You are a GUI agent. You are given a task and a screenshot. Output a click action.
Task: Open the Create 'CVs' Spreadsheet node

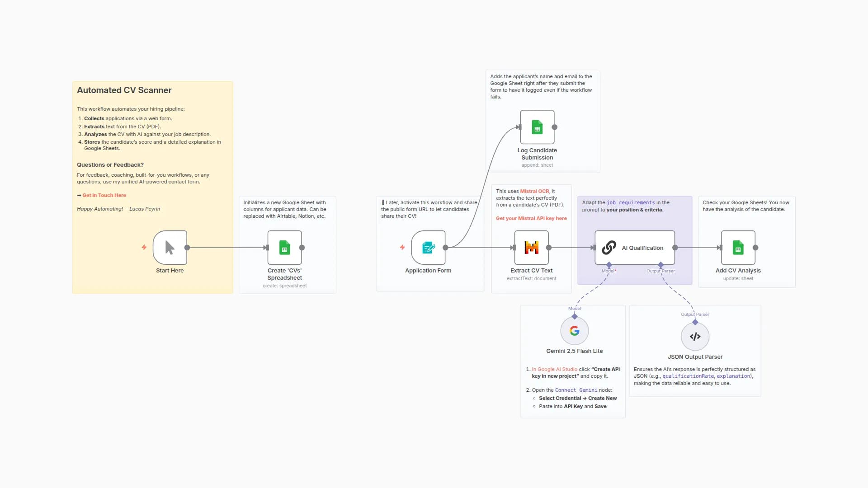click(284, 248)
